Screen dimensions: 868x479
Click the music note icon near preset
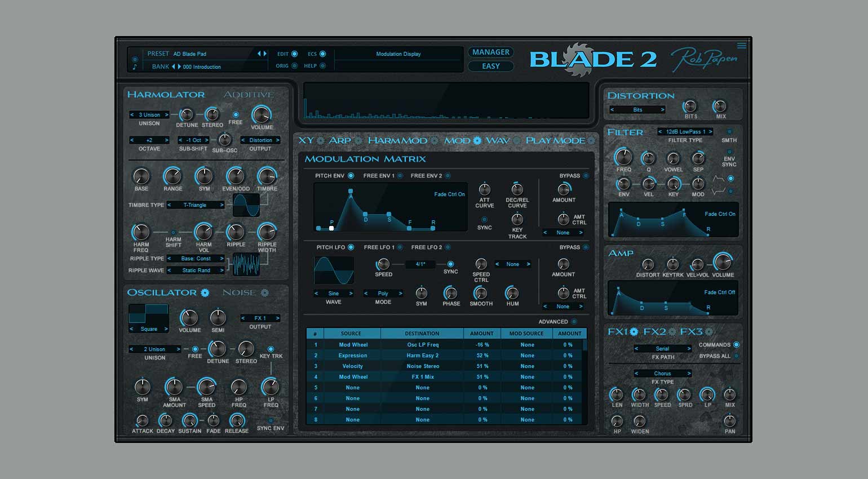click(135, 67)
